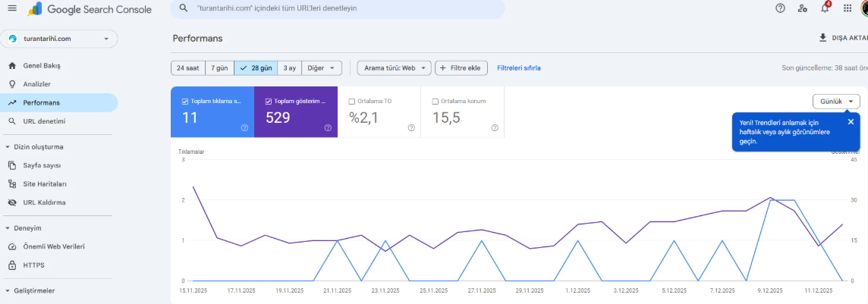Viewport: 868px width, 304px height.
Task: Open users and permissions icon
Action: coord(803,8)
